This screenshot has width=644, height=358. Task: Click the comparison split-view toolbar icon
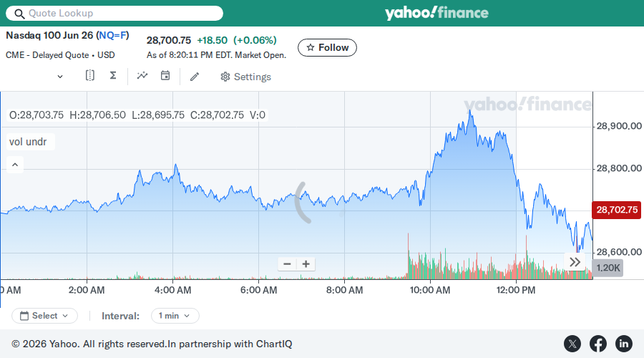coord(89,76)
